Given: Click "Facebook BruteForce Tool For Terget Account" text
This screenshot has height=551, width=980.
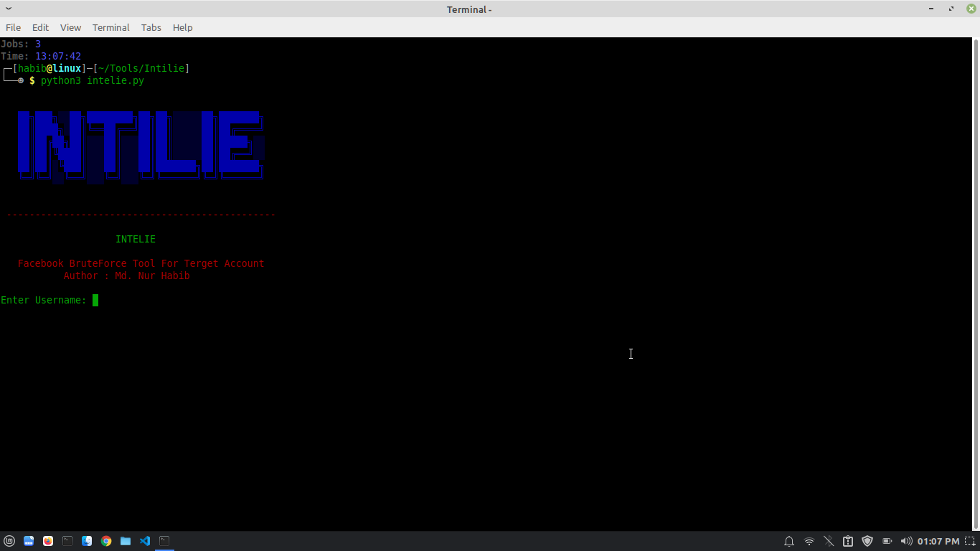Looking at the screenshot, I should click(x=141, y=263).
